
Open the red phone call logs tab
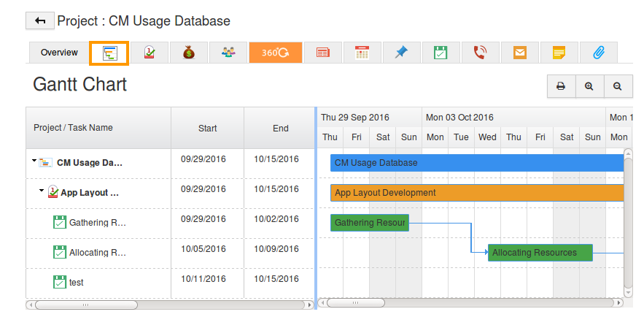[480, 53]
